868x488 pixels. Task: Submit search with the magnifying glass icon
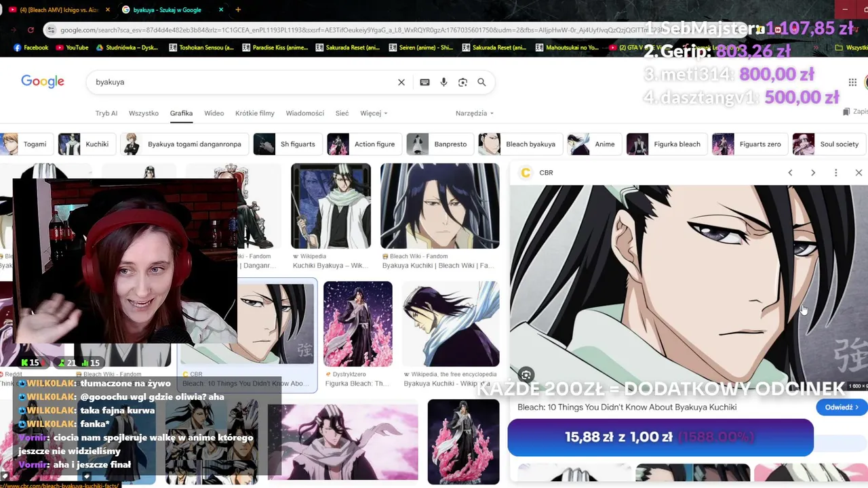(x=481, y=82)
